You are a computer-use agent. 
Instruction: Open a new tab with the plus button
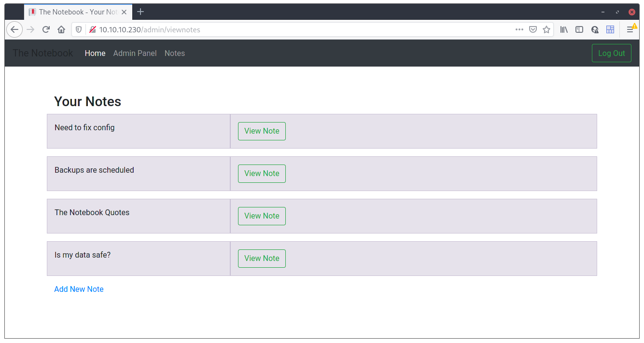140,12
